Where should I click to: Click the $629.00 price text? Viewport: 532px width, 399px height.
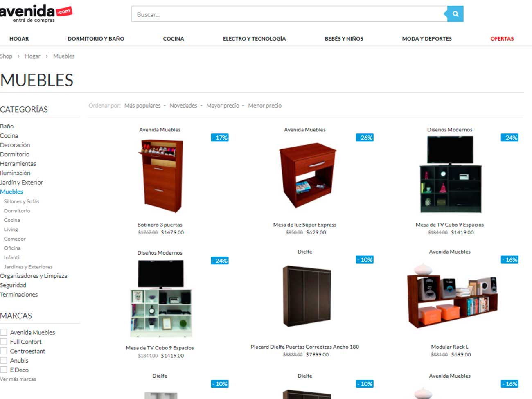pyautogui.click(x=316, y=232)
